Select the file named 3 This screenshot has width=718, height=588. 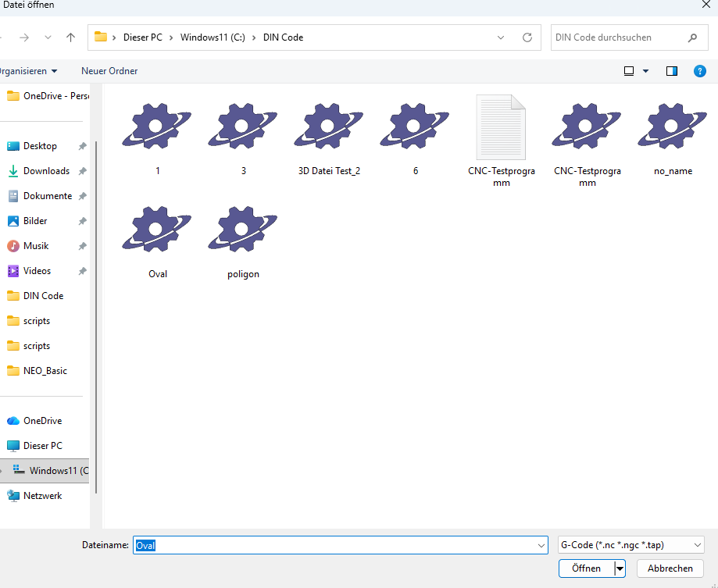(x=243, y=137)
